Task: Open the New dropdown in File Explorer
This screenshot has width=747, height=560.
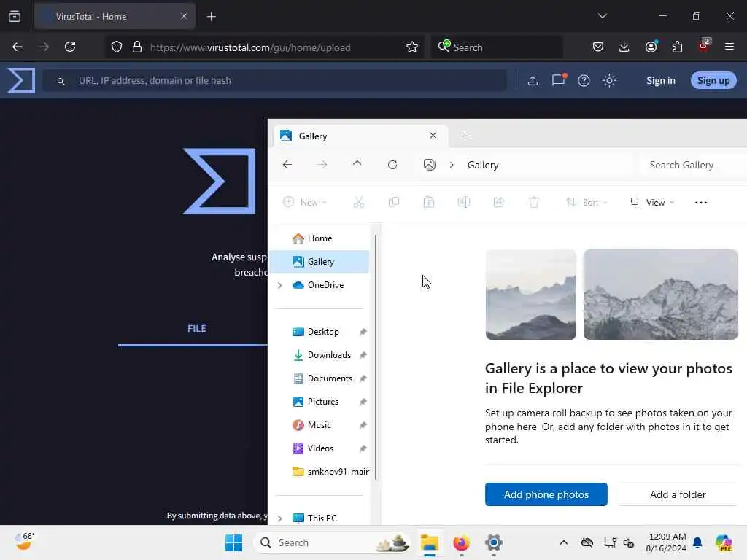Action: click(305, 203)
